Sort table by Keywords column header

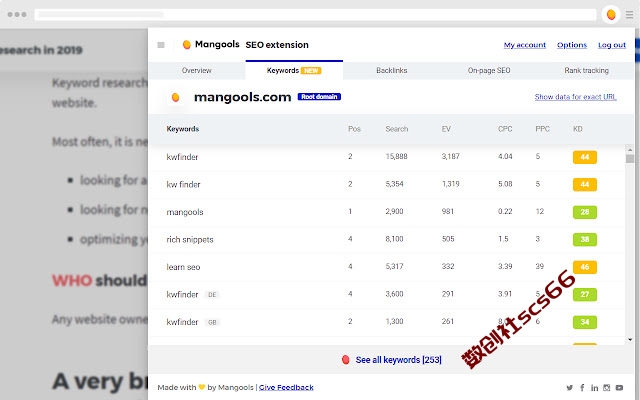(x=183, y=129)
